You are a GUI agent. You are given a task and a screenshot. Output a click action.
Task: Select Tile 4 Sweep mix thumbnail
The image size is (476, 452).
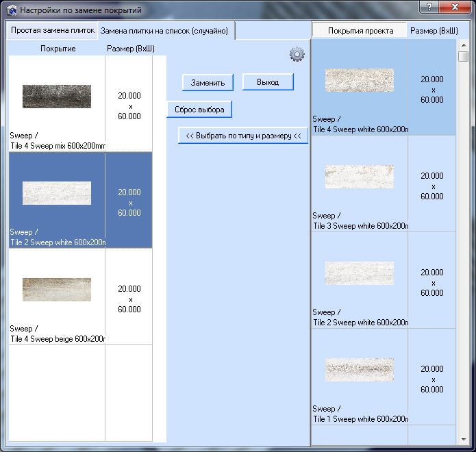coord(57,97)
